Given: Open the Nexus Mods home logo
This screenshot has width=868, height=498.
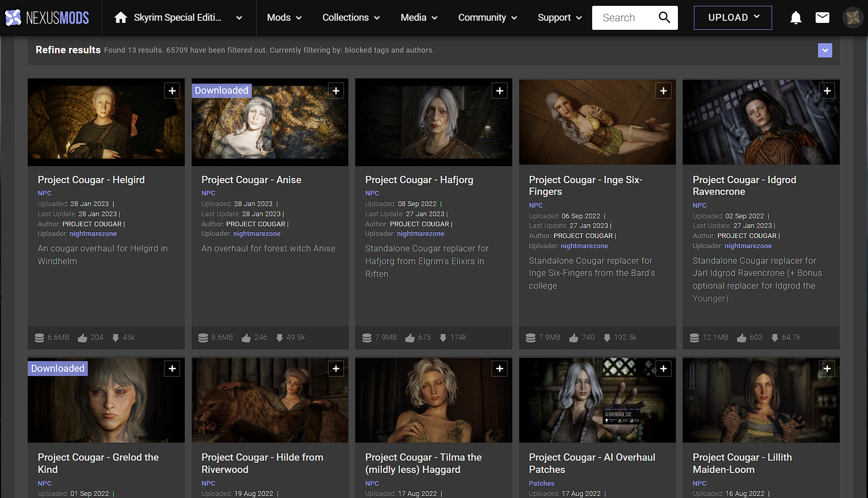Looking at the screenshot, I should [x=47, y=18].
